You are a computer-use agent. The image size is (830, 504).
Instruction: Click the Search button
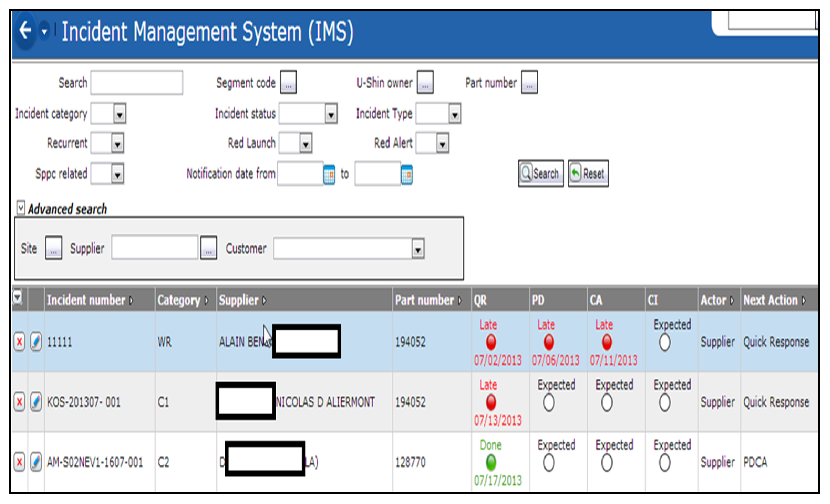tap(541, 174)
